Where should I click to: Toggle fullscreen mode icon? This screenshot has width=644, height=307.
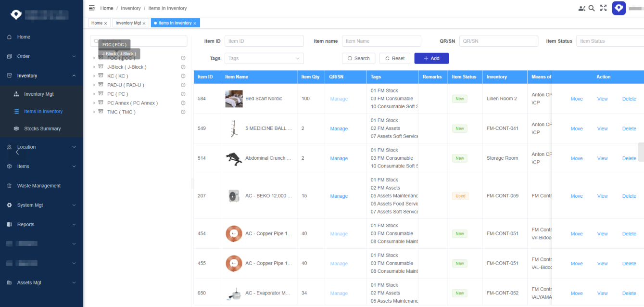pos(603,8)
